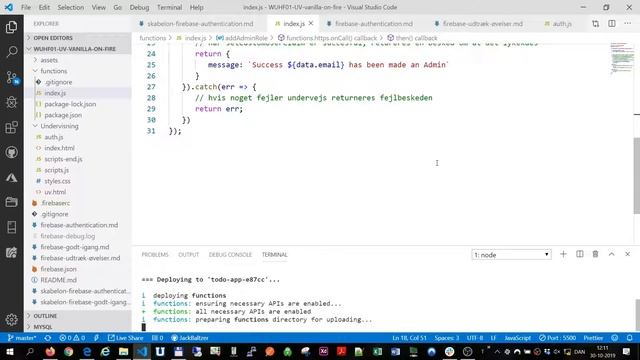Open the notifications bell in status bar
Viewport: 640px width, 360px height.
pos(630,338)
